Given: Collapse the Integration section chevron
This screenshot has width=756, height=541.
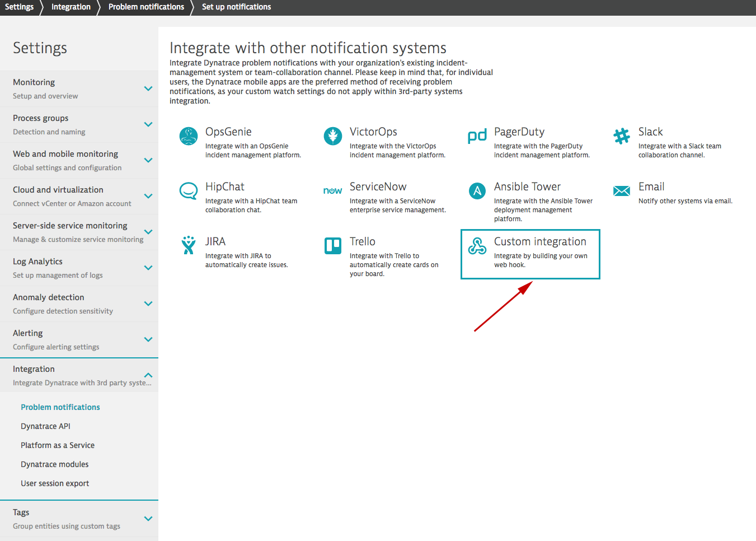Looking at the screenshot, I should tap(148, 375).
